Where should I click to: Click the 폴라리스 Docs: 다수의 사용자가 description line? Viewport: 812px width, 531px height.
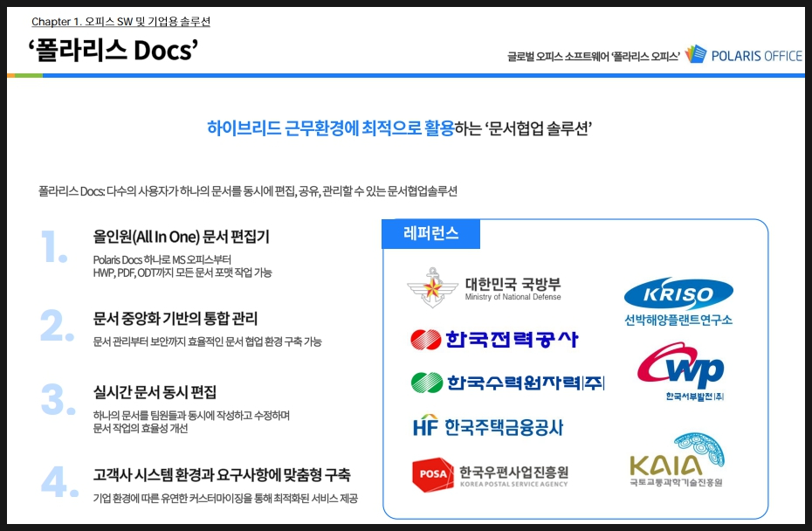click(x=248, y=191)
